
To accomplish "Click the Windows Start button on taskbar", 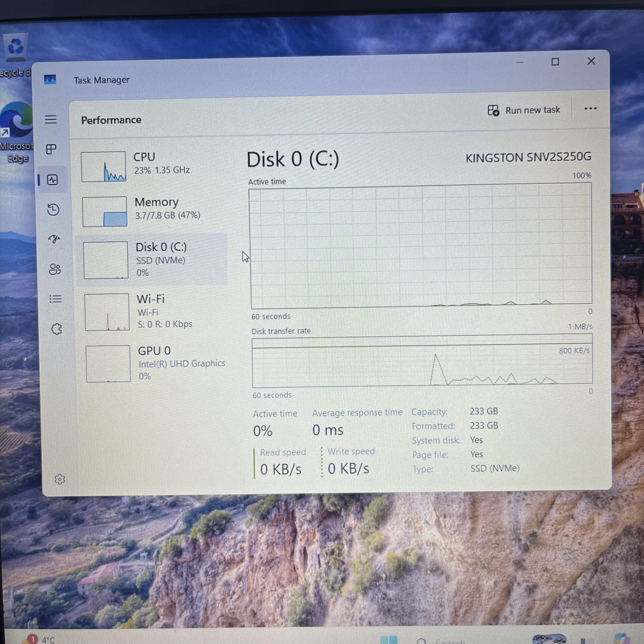I will (388, 639).
